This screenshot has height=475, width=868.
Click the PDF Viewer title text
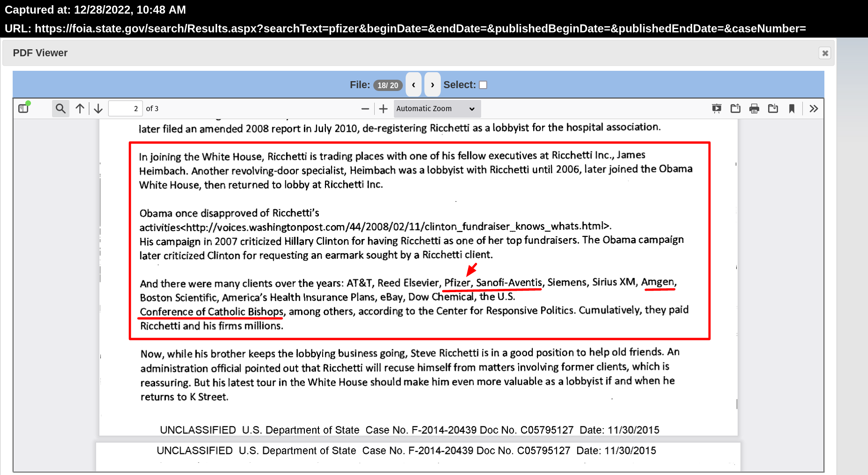tap(40, 53)
